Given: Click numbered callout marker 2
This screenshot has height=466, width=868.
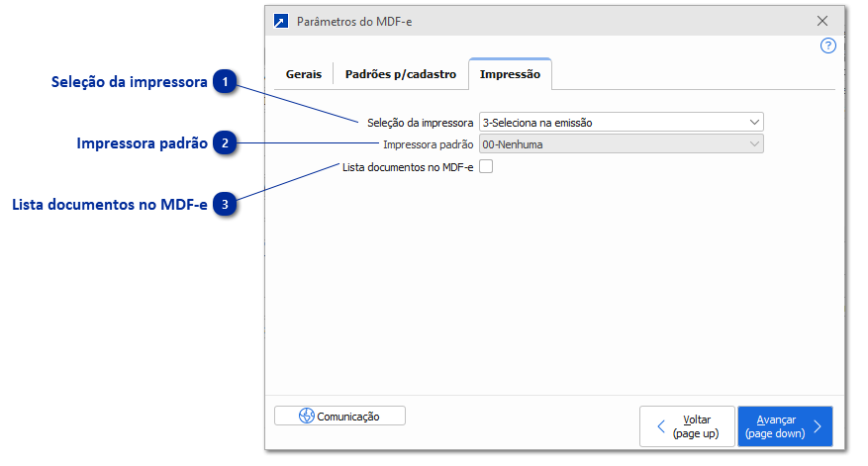Looking at the screenshot, I should click(227, 143).
